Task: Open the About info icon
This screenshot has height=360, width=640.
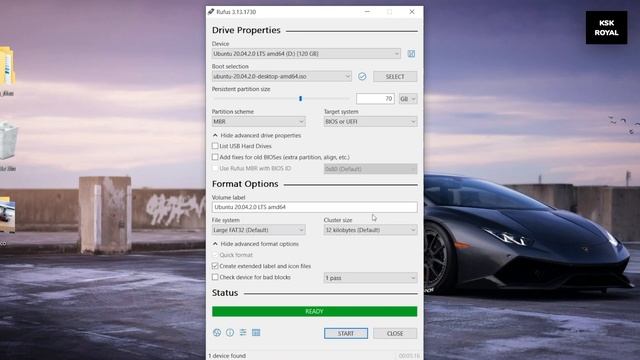Action: coord(230,333)
